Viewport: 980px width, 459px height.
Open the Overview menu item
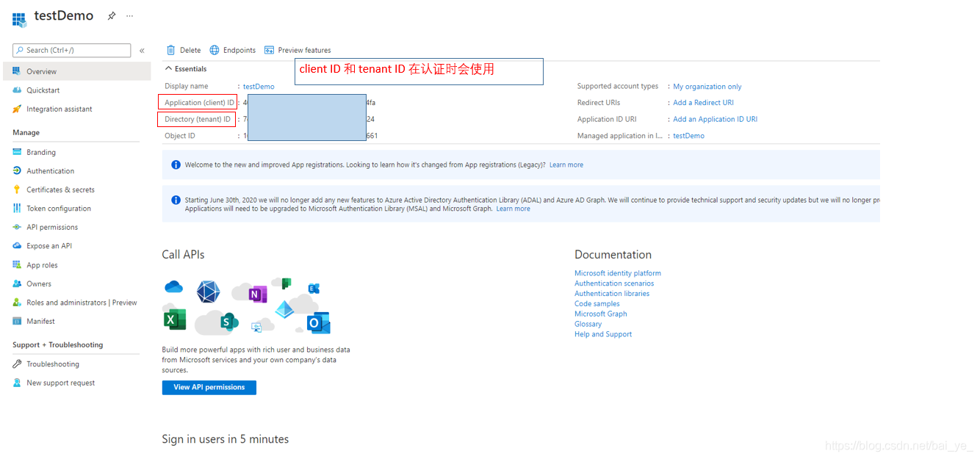(77, 71)
